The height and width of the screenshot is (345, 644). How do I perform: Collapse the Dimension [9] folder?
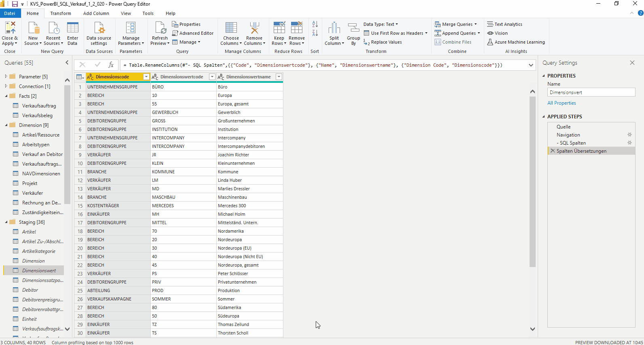tap(6, 125)
